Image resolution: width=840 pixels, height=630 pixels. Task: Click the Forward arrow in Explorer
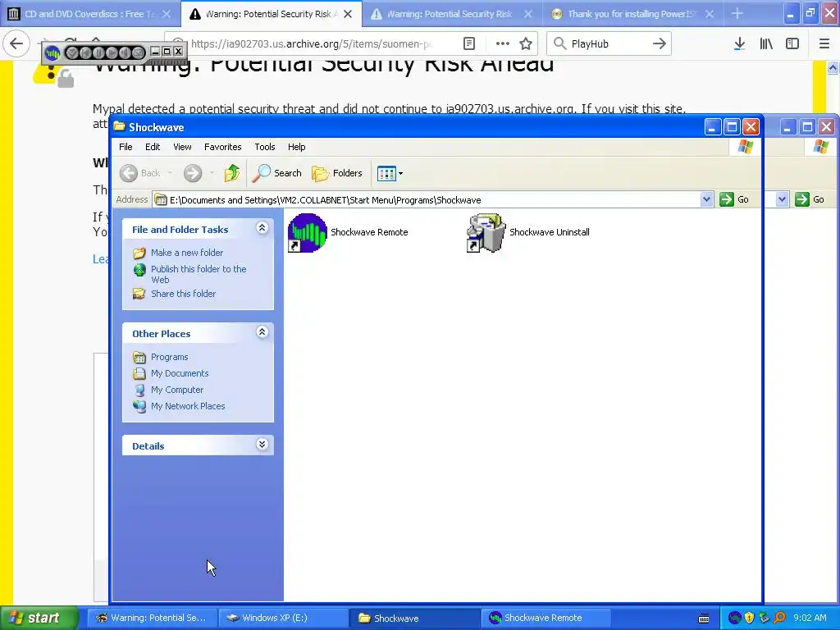193,173
